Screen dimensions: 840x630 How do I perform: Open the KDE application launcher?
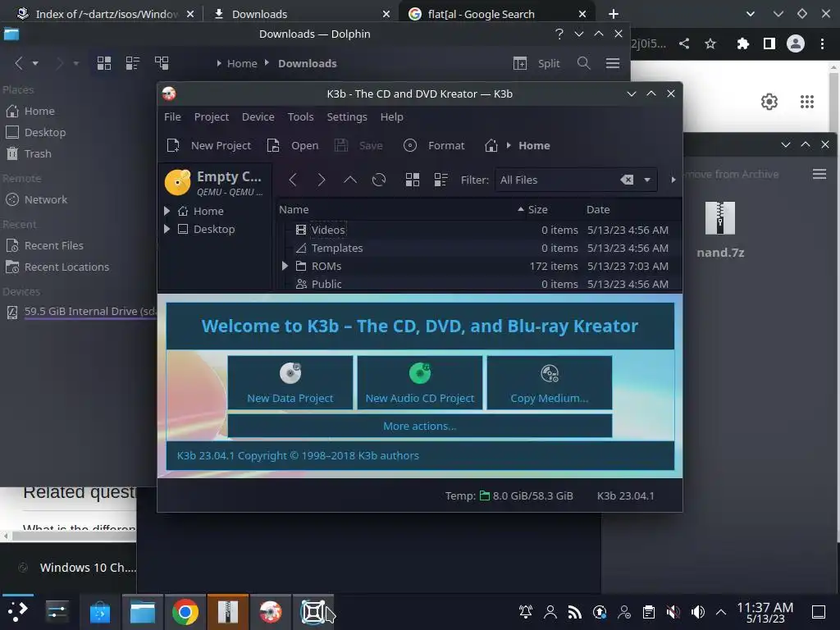coord(17,612)
